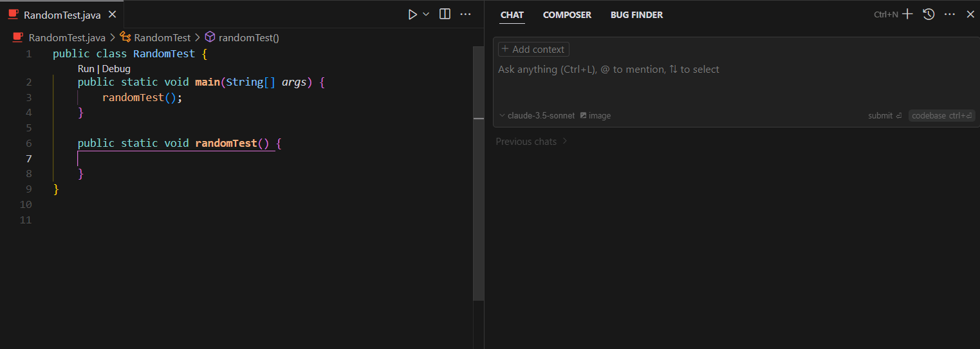Switch to the BUG FINDER tab
This screenshot has height=349, width=980.
point(636,15)
